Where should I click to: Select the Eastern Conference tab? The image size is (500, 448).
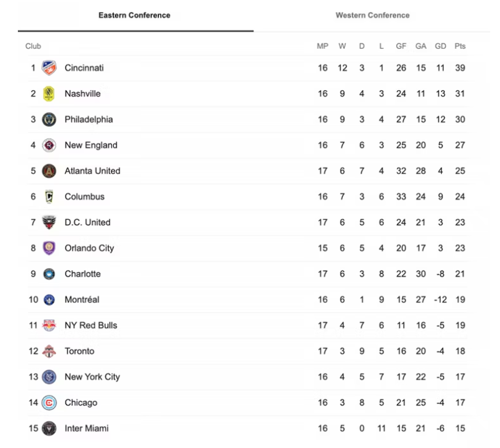[134, 15]
